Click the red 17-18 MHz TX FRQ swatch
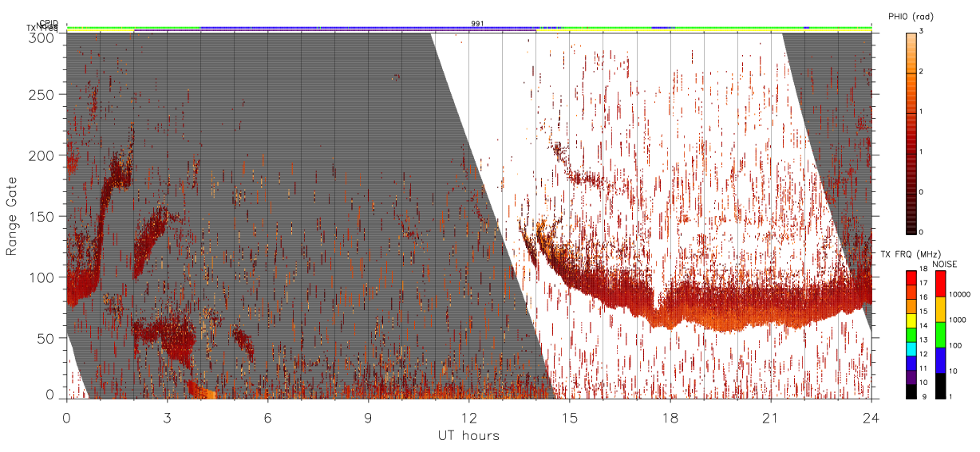This screenshot has height=452, width=980. [x=911, y=278]
